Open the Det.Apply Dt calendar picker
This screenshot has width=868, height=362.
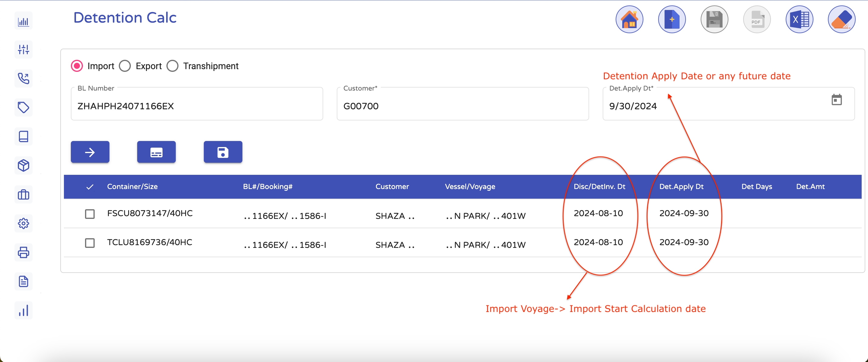point(836,100)
